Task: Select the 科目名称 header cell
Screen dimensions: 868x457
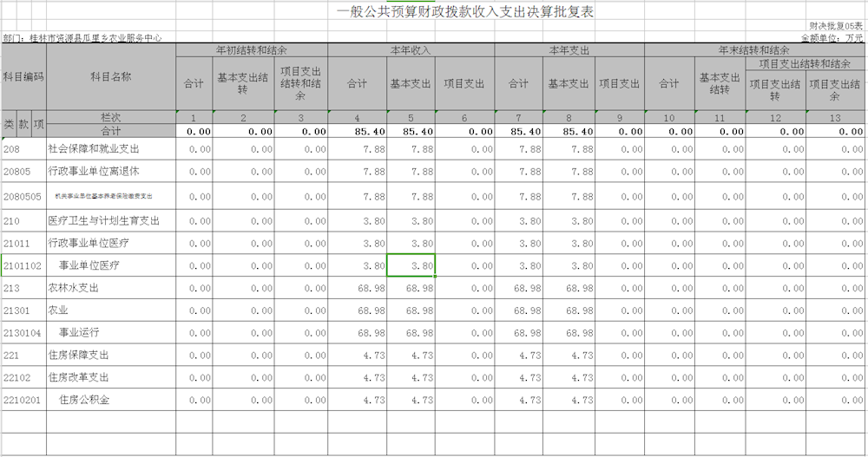Action: pyautogui.click(x=110, y=76)
